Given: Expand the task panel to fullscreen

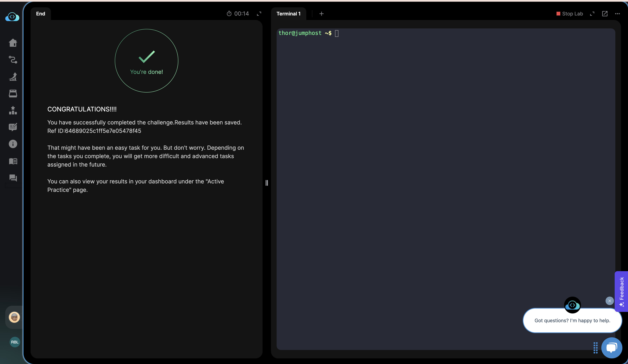Looking at the screenshot, I should pyautogui.click(x=259, y=14).
